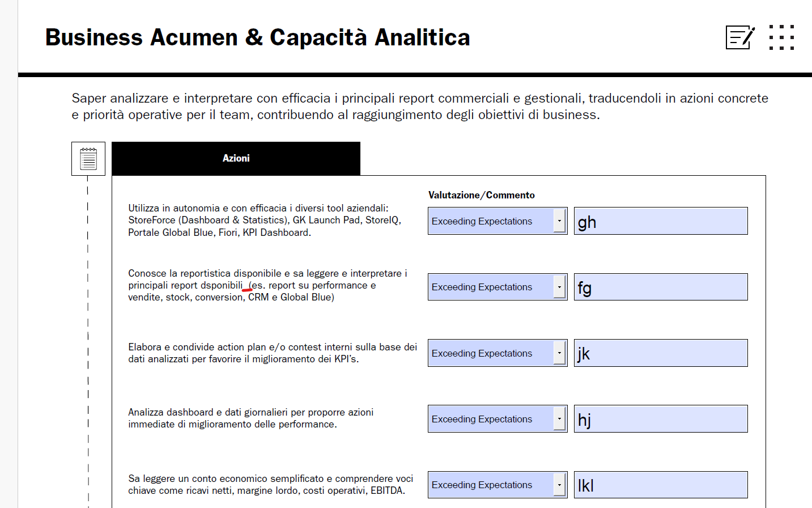
Task: Focus the comment field containing "jk"
Action: point(661,353)
